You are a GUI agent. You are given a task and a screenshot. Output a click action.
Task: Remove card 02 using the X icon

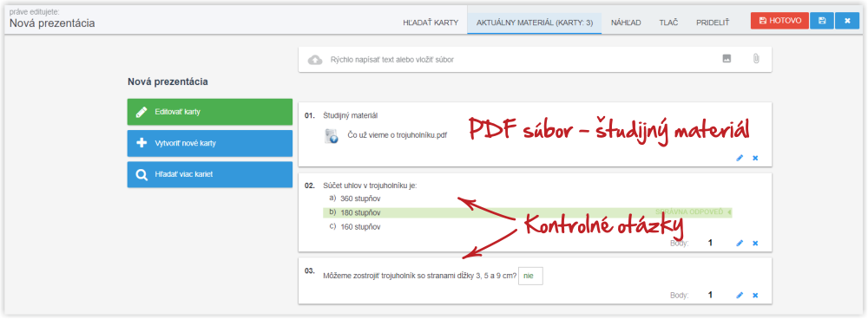click(x=755, y=244)
